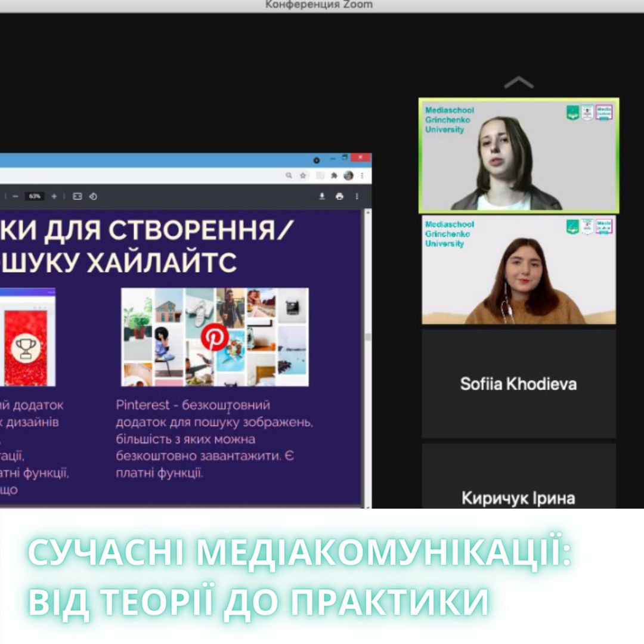Click the fit-to-page icon in PDF toolbar
This screenshot has height=644, width=644.
pos(77,196)
